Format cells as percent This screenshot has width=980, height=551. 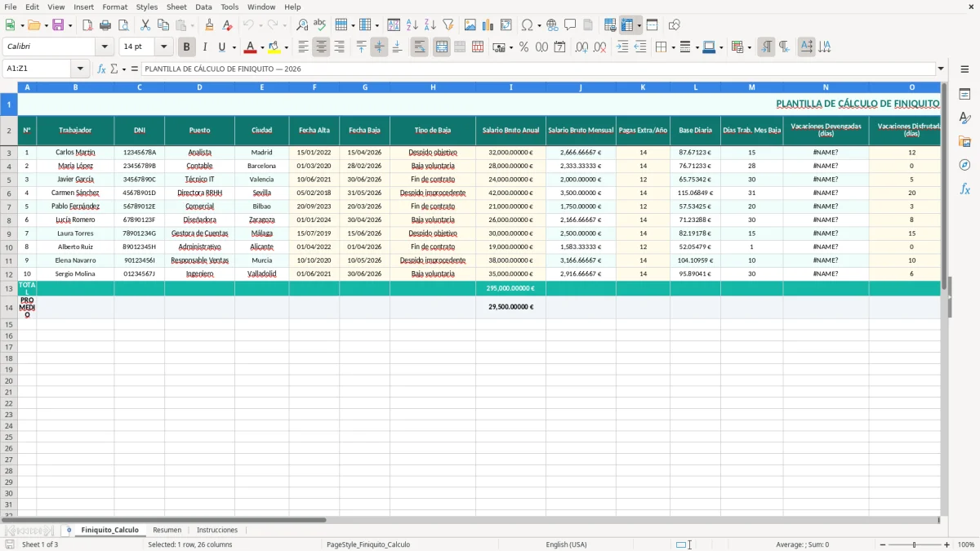pos(524,47)
